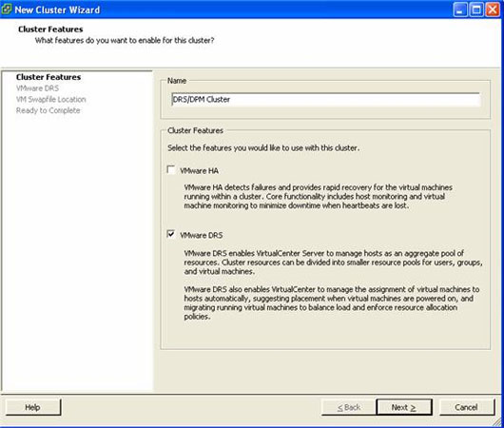Viewport: 504px width, 428px height.
Task: Close the wizard with the X icon
Action: tap(493, 10)
